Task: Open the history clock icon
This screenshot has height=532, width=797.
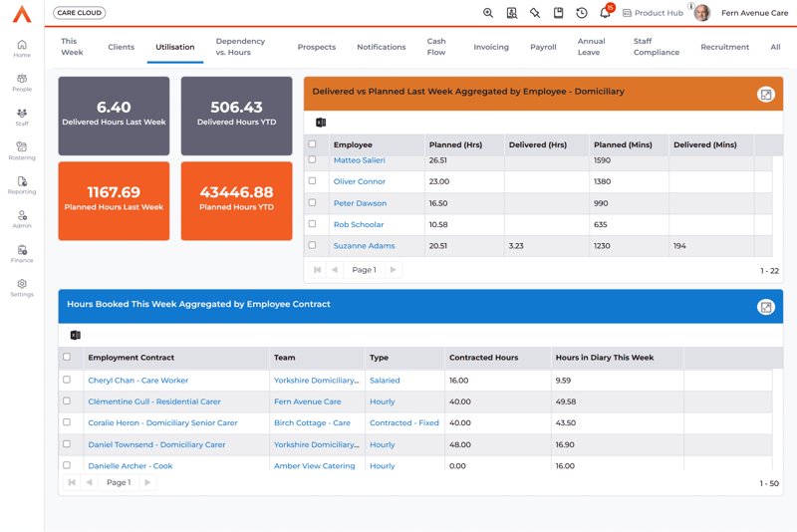Action: (582, 13)
